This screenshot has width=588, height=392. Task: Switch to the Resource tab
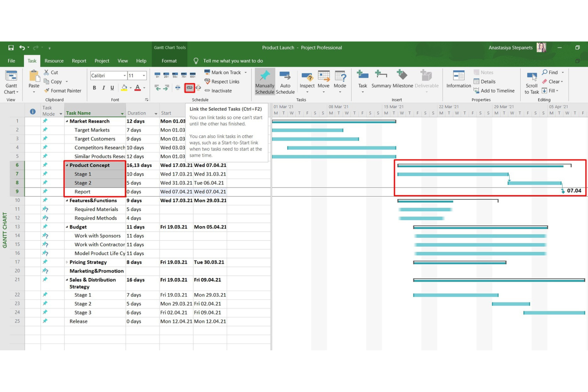point(54,61)
